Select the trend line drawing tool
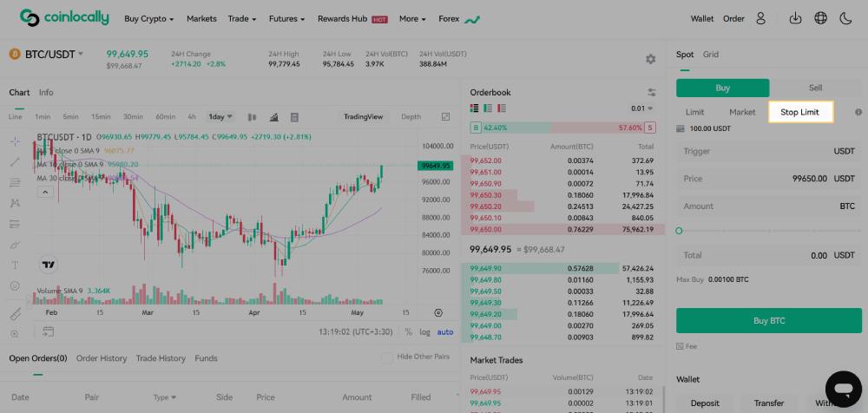868x413 pixels. [15, 161]
